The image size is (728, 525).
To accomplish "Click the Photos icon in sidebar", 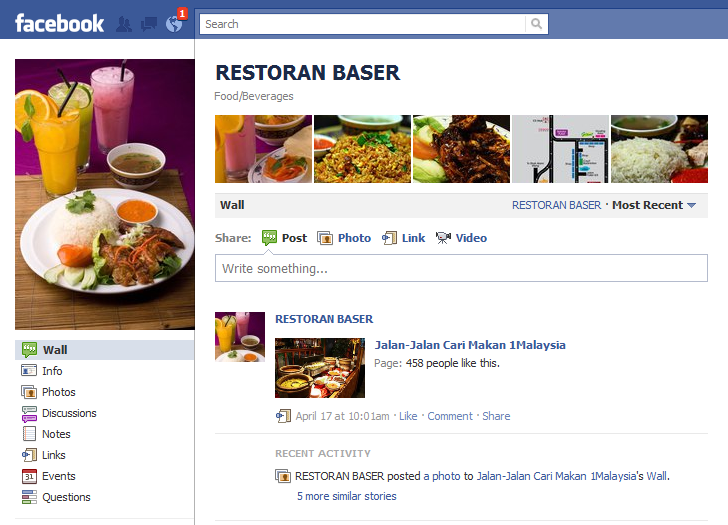I will (29, 392).
